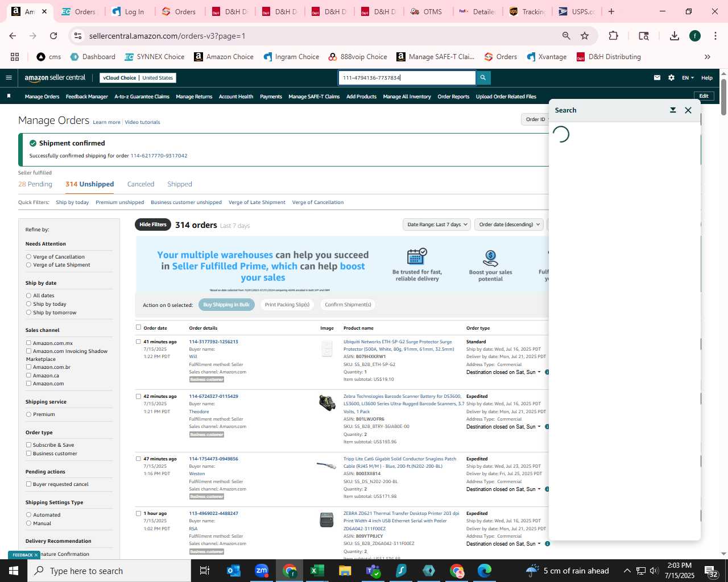This screenshot has width=728, height=582.
Task: Select the Ship by today radio option
Action: pyautogui.click(x=28, y=304)
